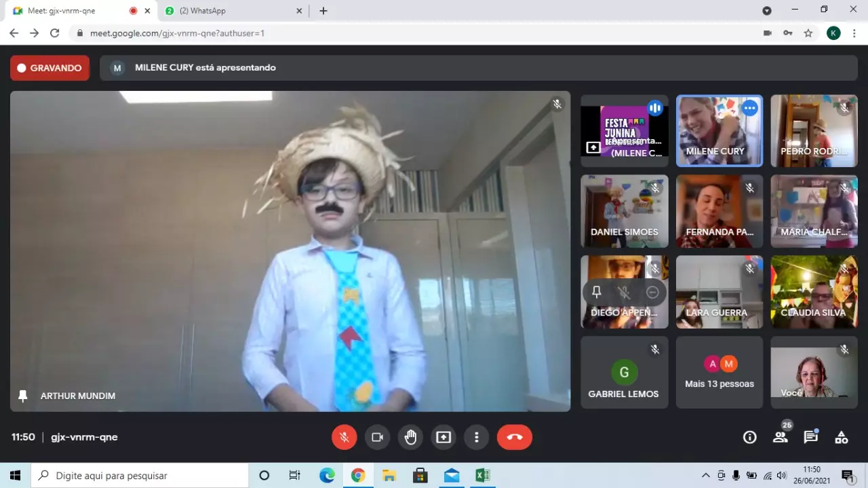Click the GRAVANDO recording indicator
The width and height of the screenshot is (868, 488).
pyautogui.click(x=50, y=68)
